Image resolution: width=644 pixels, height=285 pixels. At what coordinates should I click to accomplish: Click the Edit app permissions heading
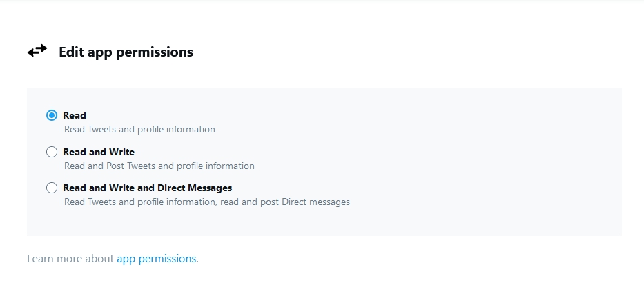(126, 52)
